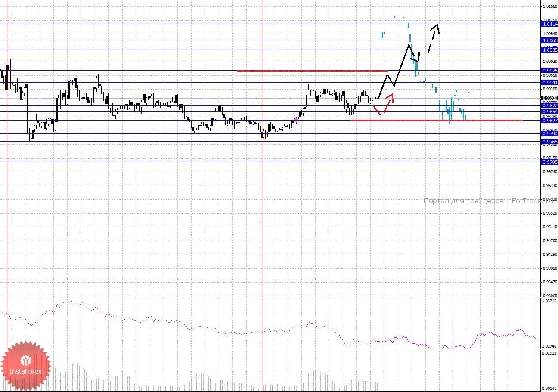558x392 pixels.
Task: Click the current price 0.9893 label
Action: (x=549, y=98)
